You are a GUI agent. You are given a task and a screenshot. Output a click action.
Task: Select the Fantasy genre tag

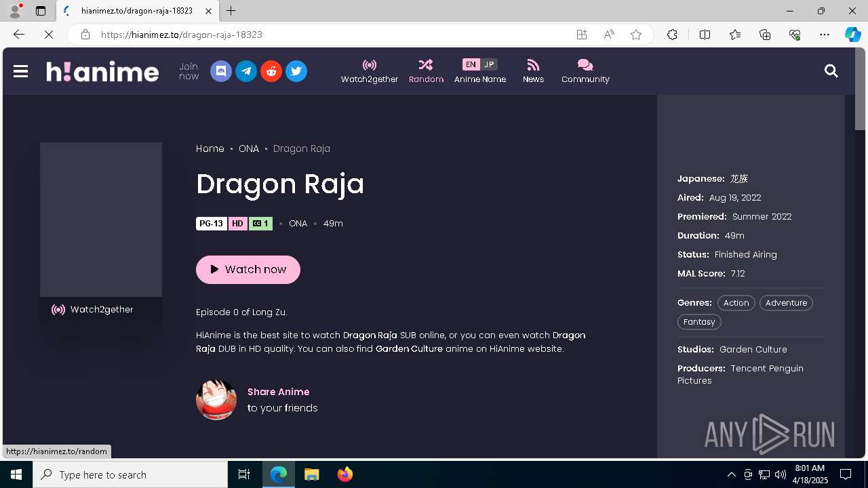click(x=699, y=322)
